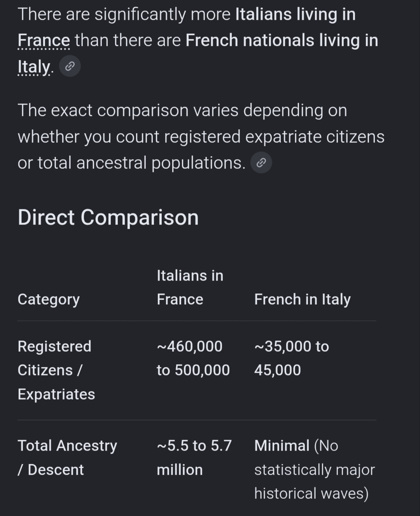Viewport: 420px width, 516px height.
Task: Open the source link icon after "ancestral populations."
Action: click(261, 163)
